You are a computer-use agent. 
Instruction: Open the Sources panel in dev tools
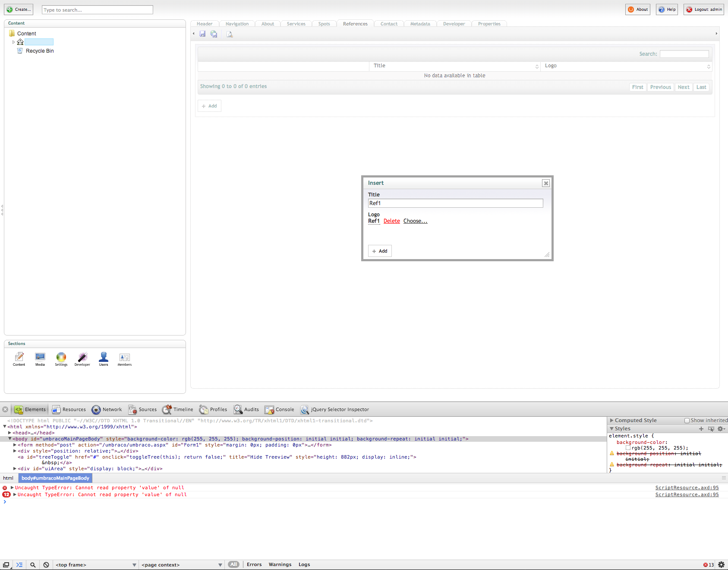point(142,409)
